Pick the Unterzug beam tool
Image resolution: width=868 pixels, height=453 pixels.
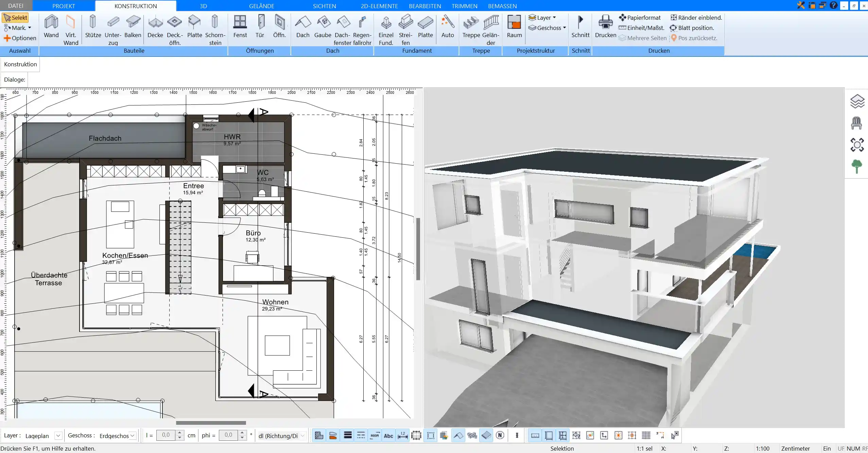113,30
